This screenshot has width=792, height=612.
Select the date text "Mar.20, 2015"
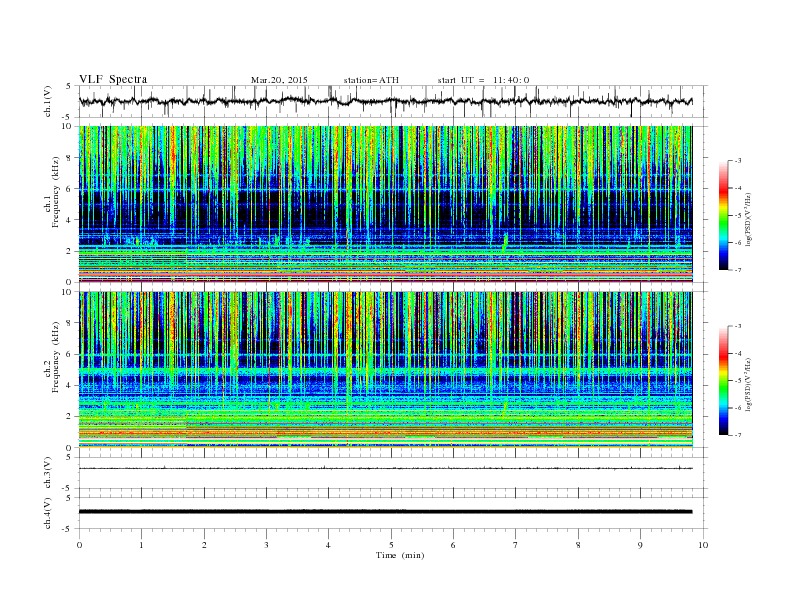pos(279,80)
